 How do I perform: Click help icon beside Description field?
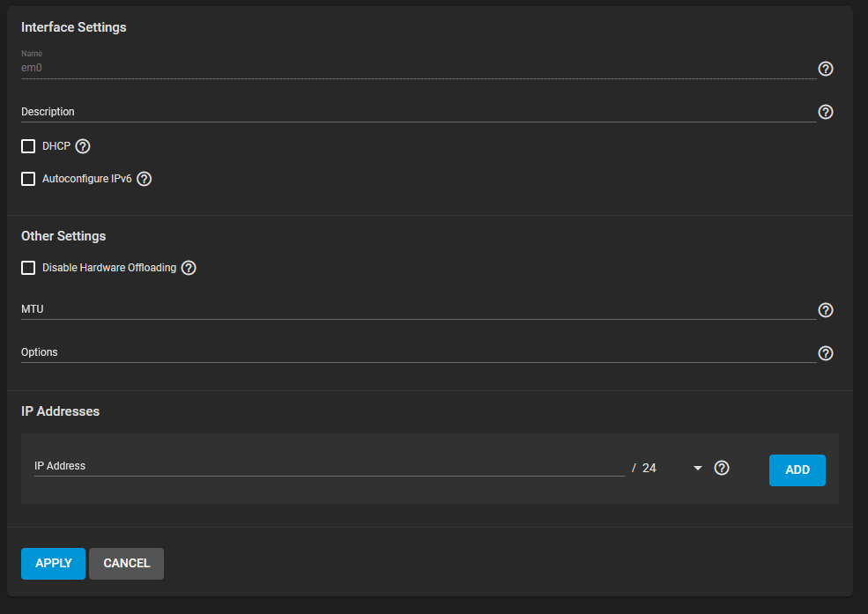826,112
